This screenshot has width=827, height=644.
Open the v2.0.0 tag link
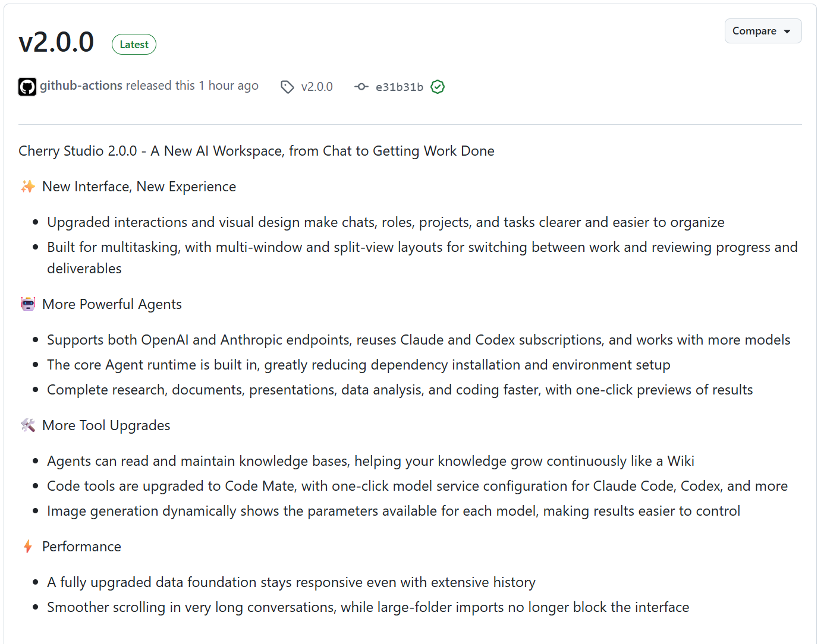pos(317,87)
